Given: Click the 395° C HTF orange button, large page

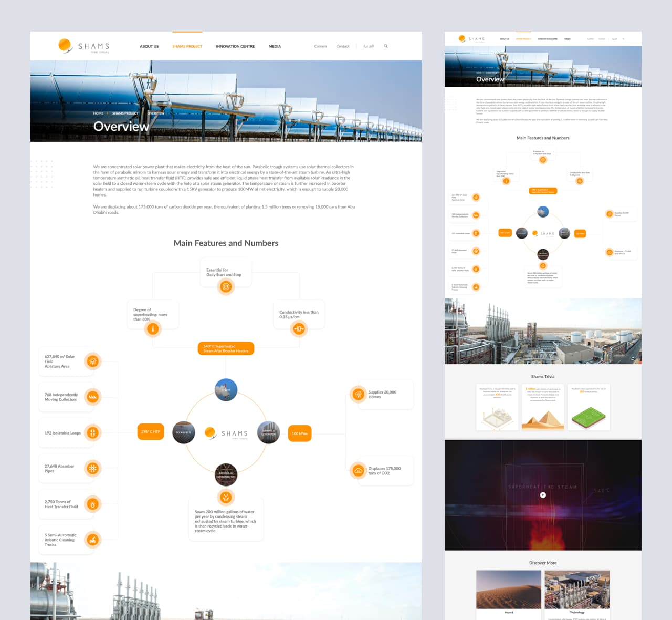Looking at the screenshot, I should point(151,431).
